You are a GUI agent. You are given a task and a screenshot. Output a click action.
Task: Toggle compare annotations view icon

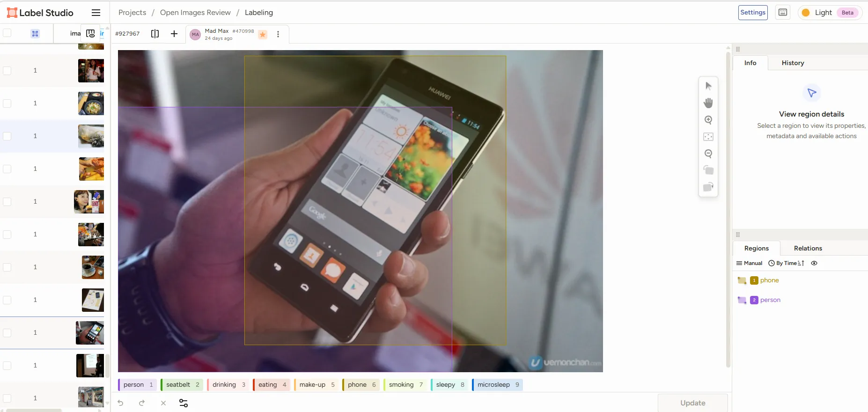coord(155,34)
